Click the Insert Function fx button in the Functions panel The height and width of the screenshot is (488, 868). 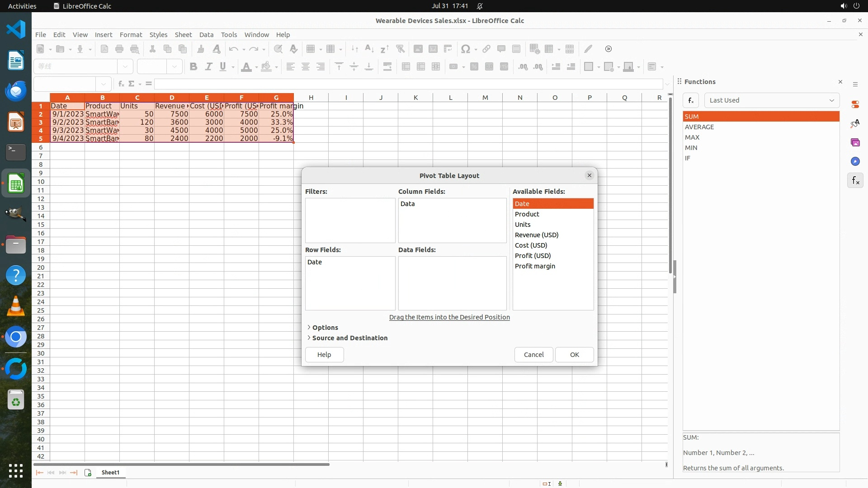(691, 100)
